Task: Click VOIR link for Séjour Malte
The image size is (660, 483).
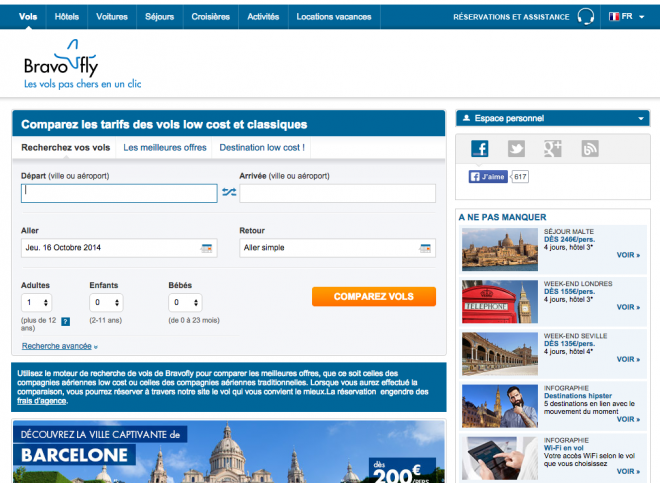Action: tap(628, 255)
